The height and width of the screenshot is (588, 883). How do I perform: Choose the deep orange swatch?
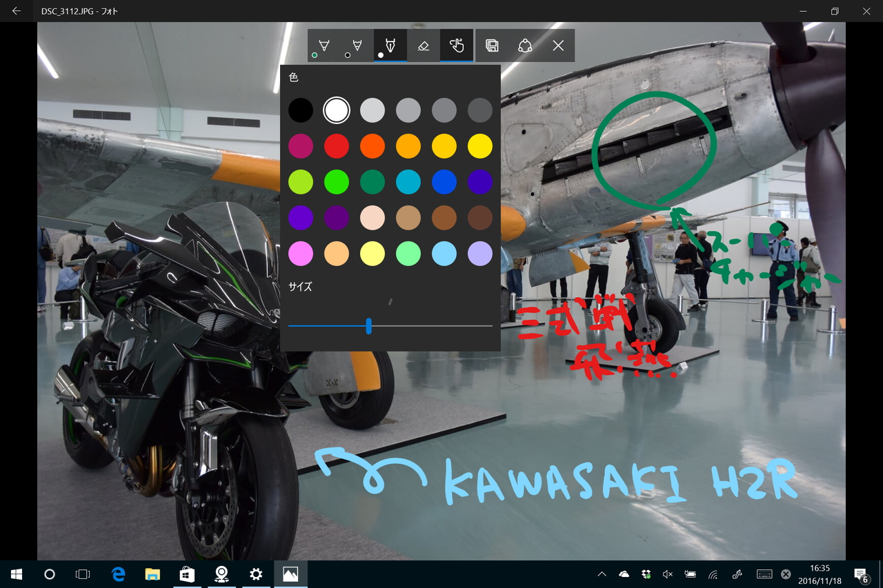[x=373, y=146]
